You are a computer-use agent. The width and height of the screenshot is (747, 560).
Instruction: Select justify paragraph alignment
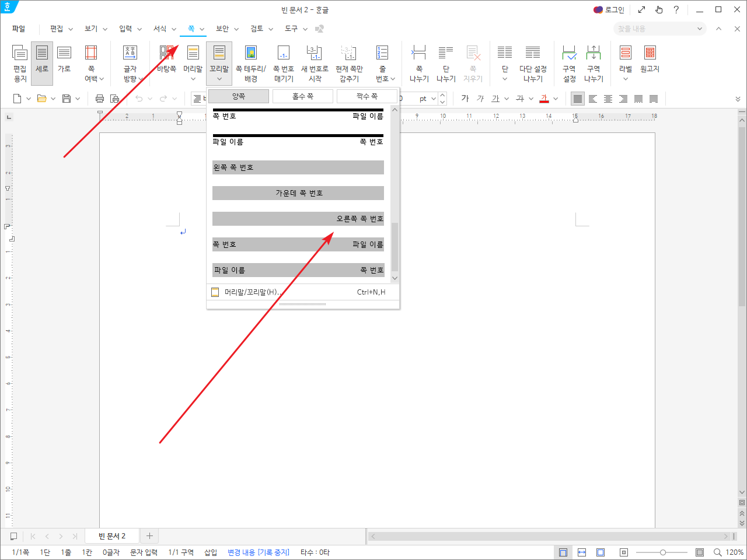tap(578, 99)
